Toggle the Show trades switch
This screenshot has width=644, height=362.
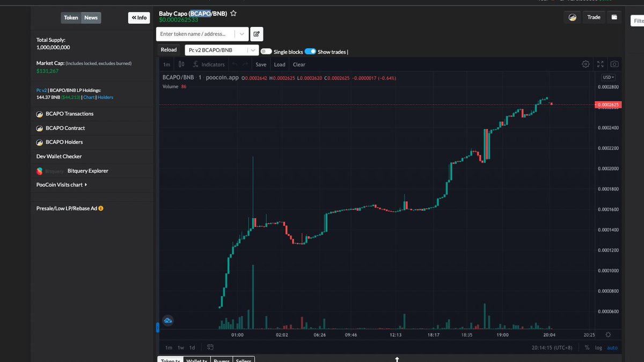pyautogui.click(x=310, y=51)
